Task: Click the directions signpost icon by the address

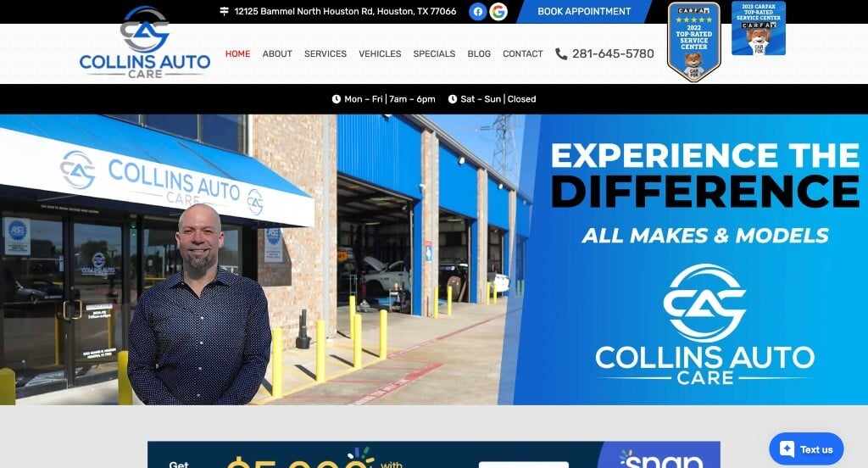Action: pos(224,11)
